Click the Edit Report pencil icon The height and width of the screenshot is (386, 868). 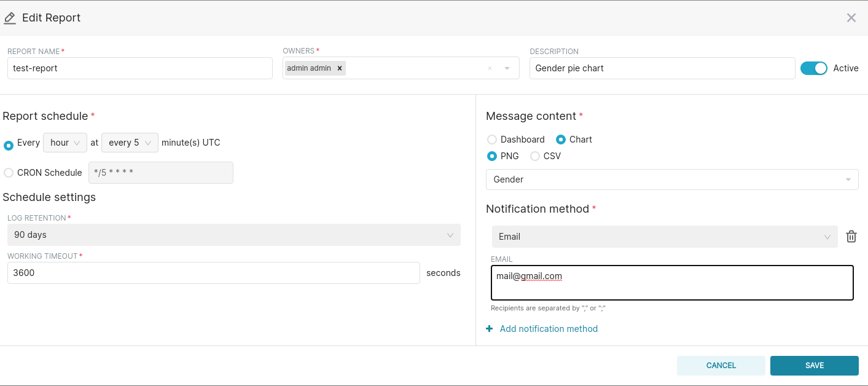[9, 18]
